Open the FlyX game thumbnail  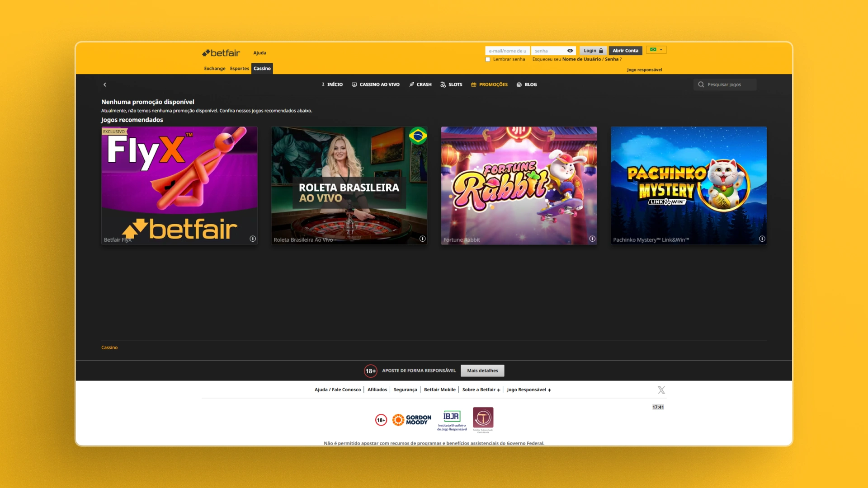(x=179, y=186)
